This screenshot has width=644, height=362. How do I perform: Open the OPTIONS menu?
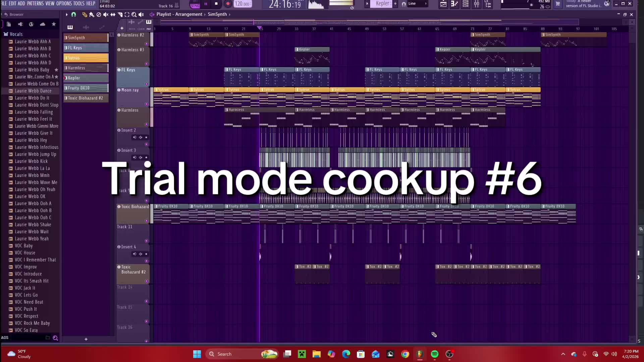[x=64, y=3]
